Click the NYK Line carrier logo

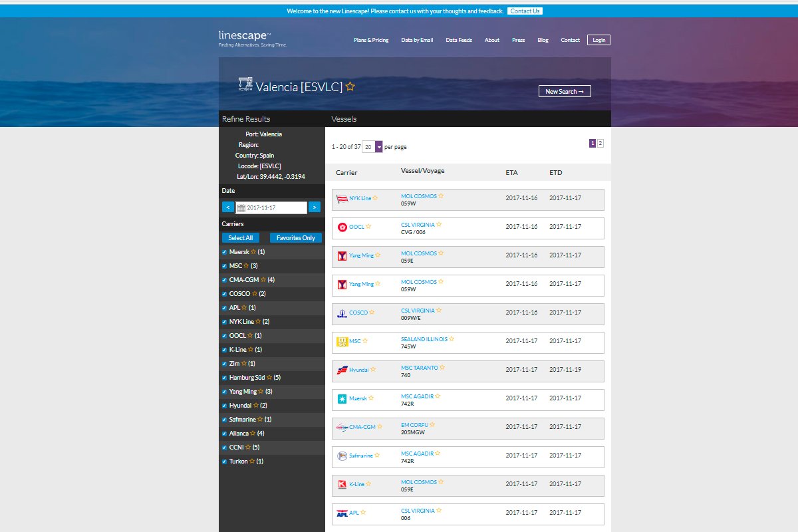coord(342,198)
